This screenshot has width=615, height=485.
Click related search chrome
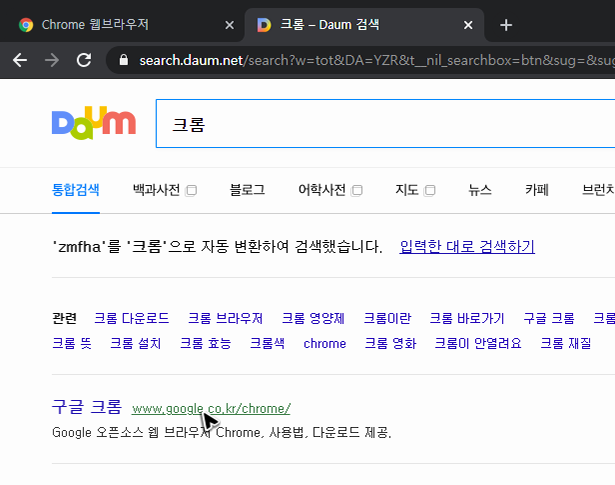pyautogui.click(x=325, y=343)
